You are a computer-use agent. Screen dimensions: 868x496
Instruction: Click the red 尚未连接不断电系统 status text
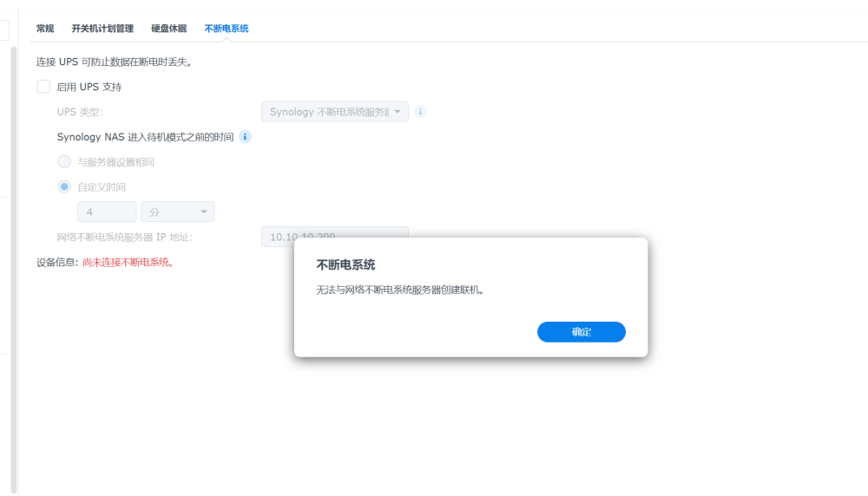(x=128, y=262)
